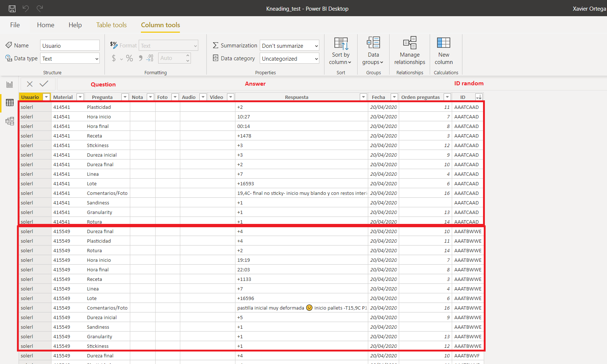The image size is (607, 364).
Task: Expand the currency format dropdown arrow
Action: [x=121, y=59]
